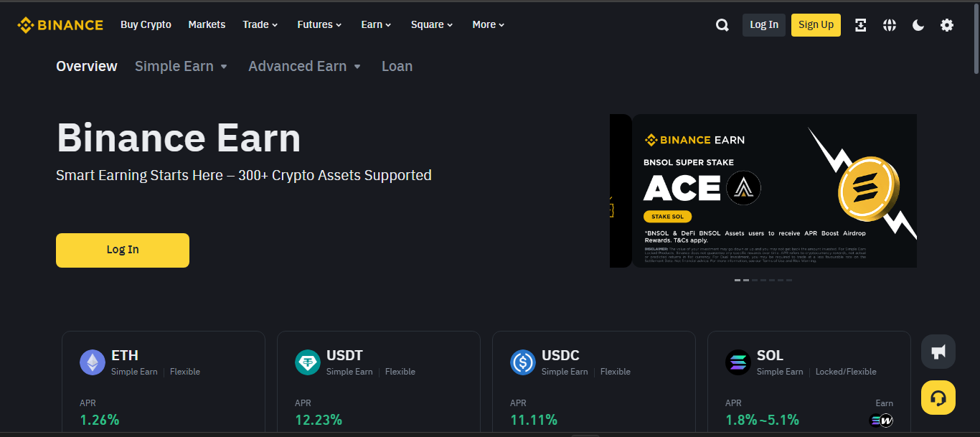
Task: Open the USDC Simple Earn card
Action: pyautogui.click(x=594, y=382)
